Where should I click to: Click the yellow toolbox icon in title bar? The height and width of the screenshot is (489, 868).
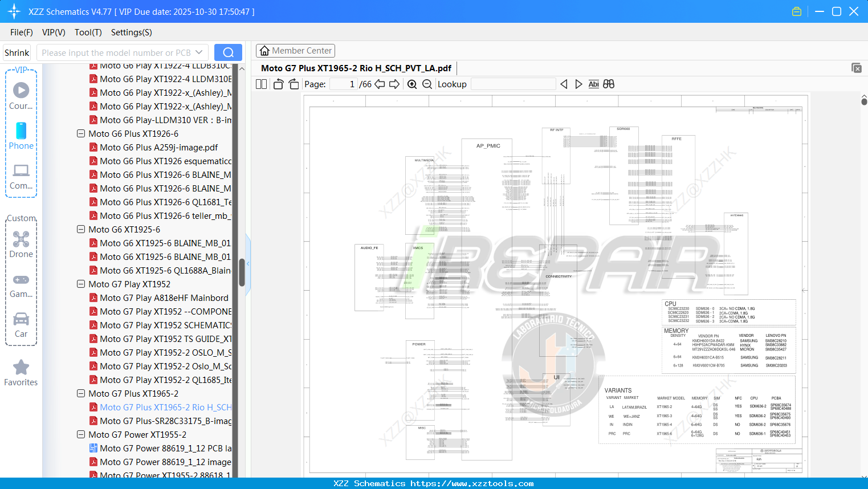click(x=797, y=11)
